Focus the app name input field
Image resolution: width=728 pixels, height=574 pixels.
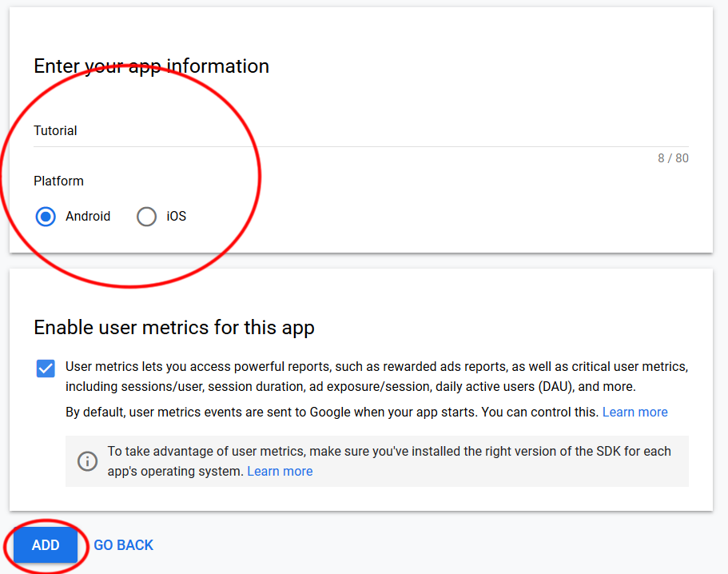coord(360,131)
